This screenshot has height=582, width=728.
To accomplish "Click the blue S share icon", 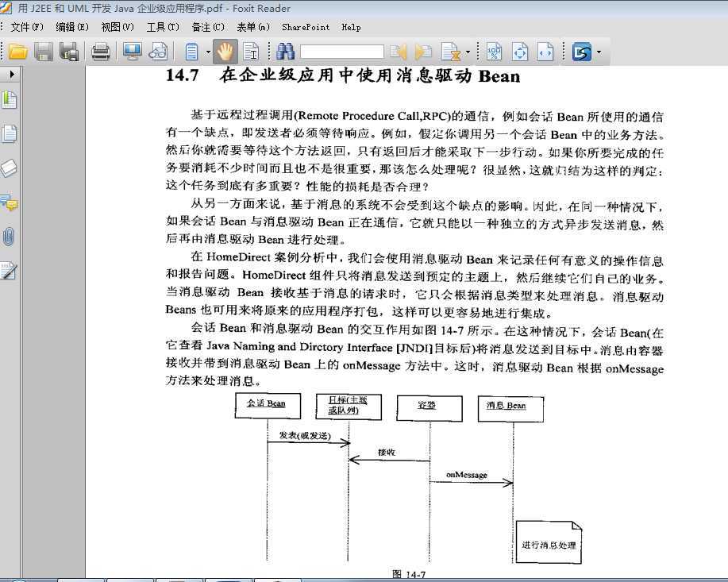I will [x=582, y=52].
